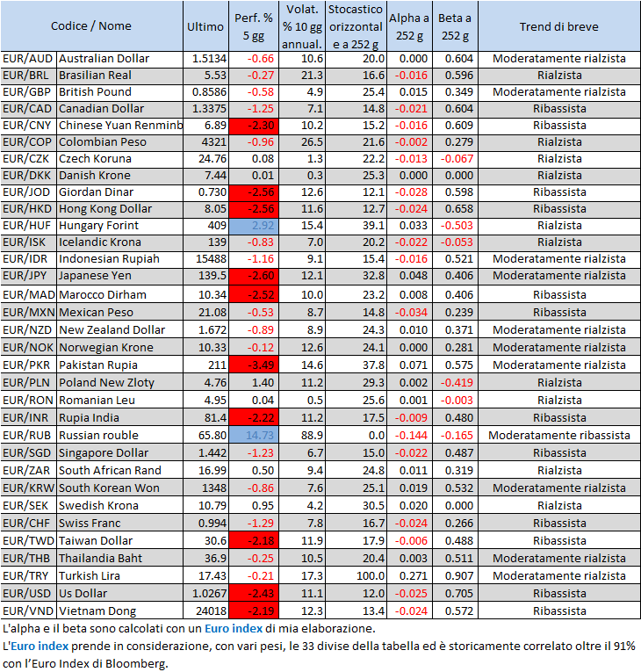Click the first blue 'Euro index' link
The image size is (641, 672).
[233, 628]
